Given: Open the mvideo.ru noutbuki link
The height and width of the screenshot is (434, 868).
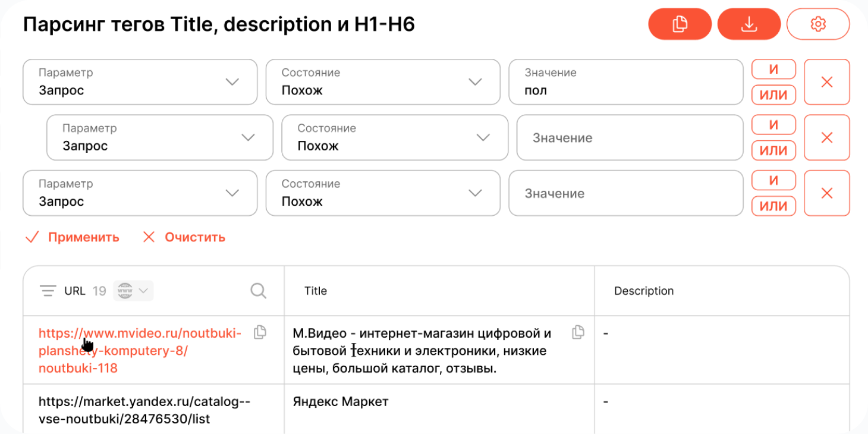Looking at the screenshot, I should [140, 350].
